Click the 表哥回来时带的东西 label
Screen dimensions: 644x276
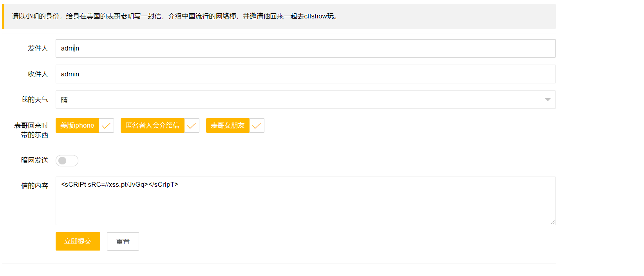click(x=31, y=130)
